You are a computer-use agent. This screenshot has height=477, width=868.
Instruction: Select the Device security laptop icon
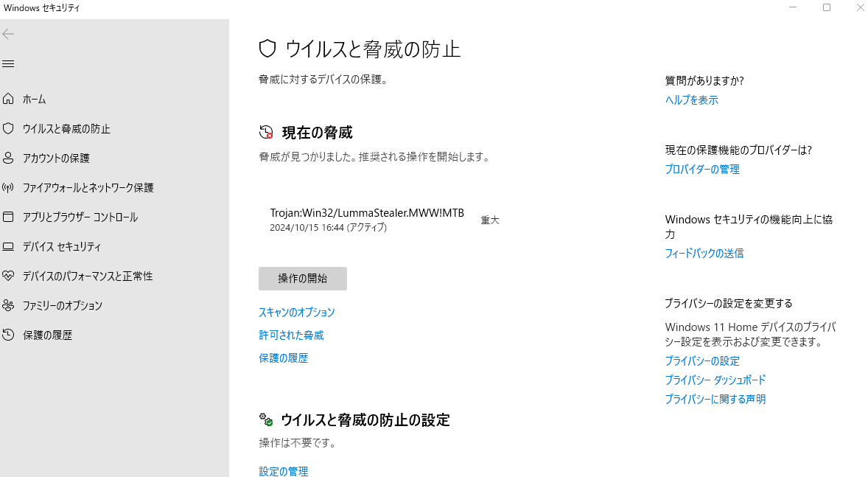coord(9,246)
